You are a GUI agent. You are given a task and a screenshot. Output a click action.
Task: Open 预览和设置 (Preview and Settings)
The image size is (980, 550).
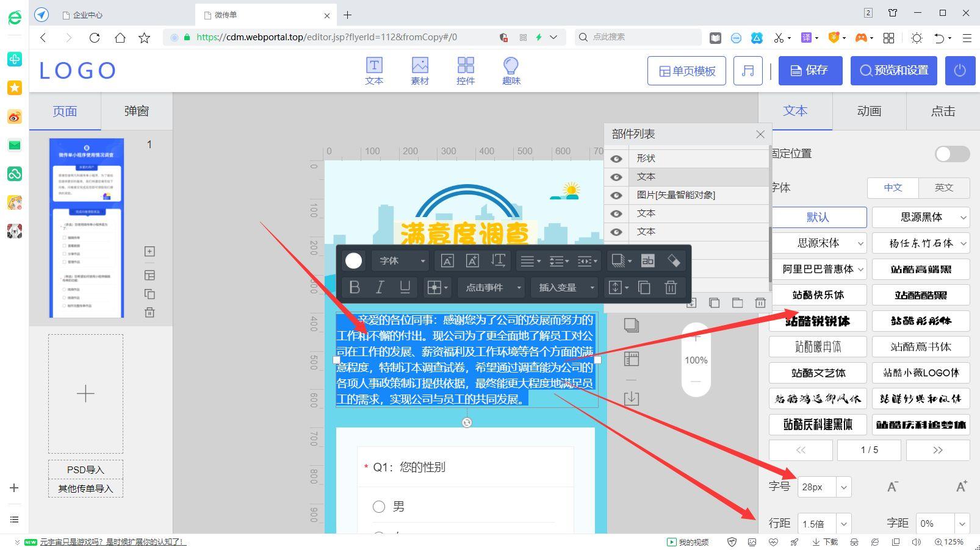point(893,70)
